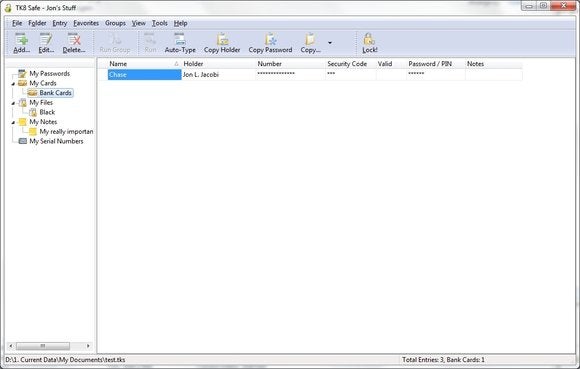
Task: Open the Tools menu
Action: pyautogui.click(x=159, y=23)
